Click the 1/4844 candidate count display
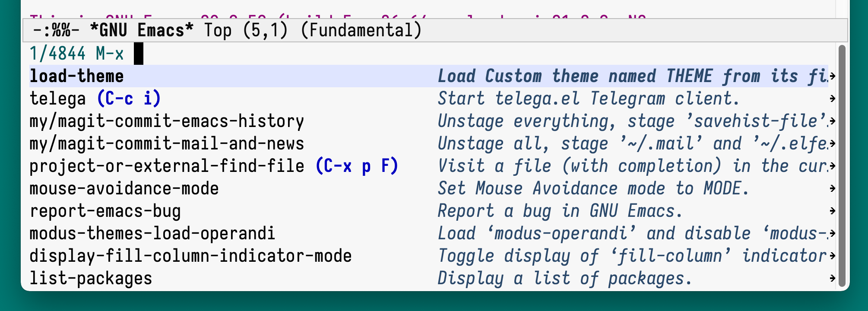 (x=57, y=54)
